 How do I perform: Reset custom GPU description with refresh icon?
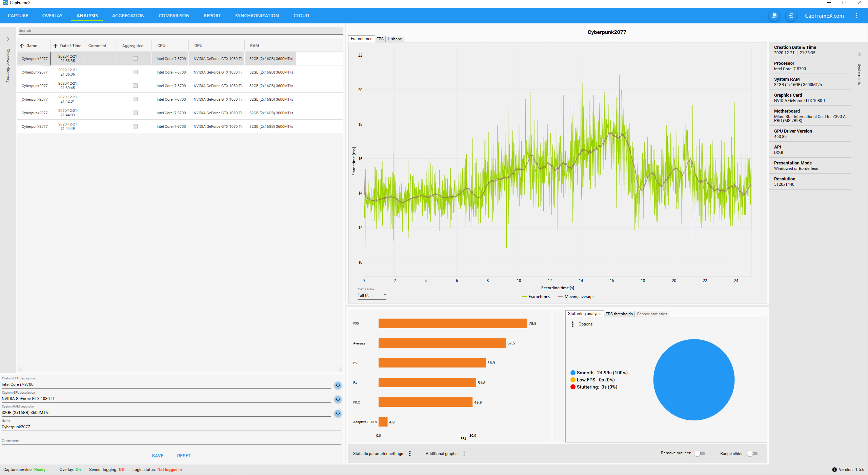pyautogui.click(x=338, y=399)
